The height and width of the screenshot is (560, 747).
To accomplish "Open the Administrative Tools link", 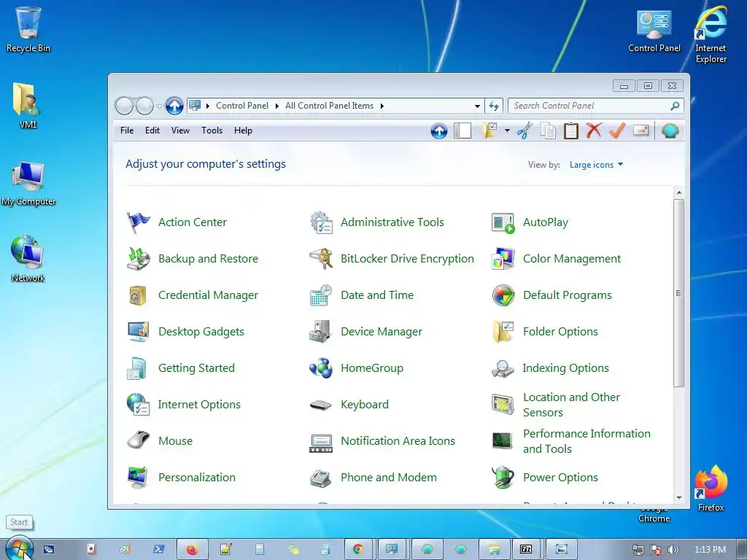I will coord(392,222).
